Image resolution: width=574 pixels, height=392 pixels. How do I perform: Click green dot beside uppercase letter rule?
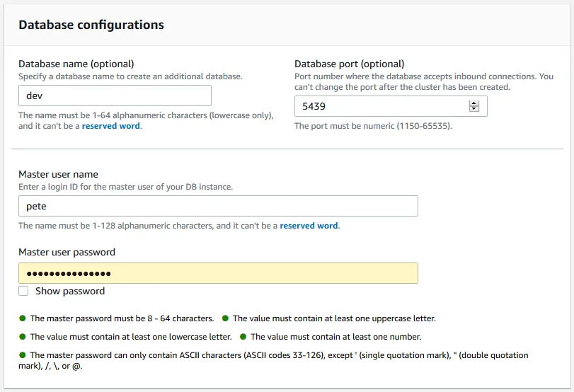225,318
